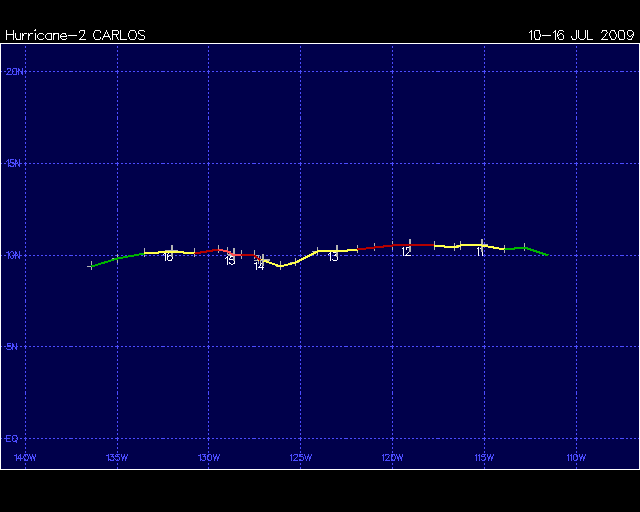Click the 15N latitude axis label
The width and height of the screenshot is (640, 512).
[x=14, y=163]
